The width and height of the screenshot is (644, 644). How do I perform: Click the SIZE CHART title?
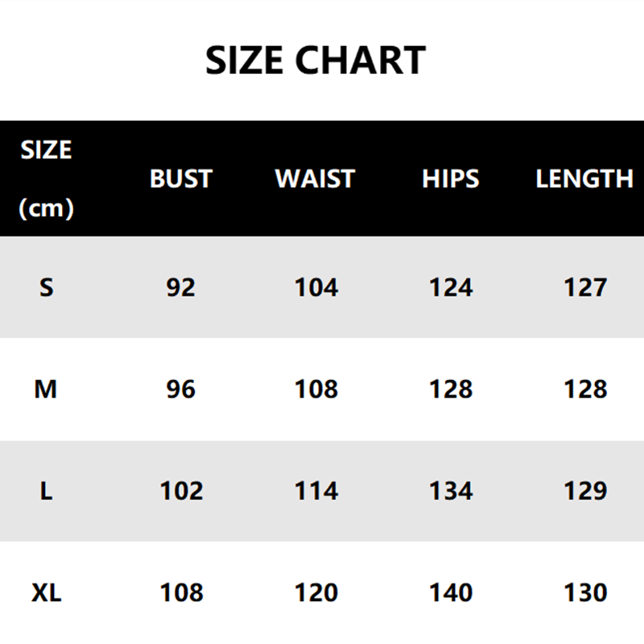(316, 61)
